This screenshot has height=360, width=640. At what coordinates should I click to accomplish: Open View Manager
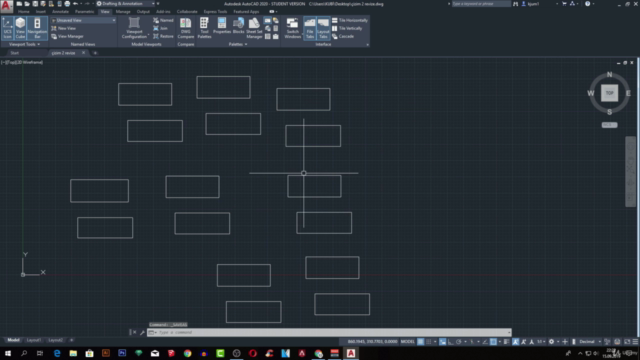pos(67,36)
